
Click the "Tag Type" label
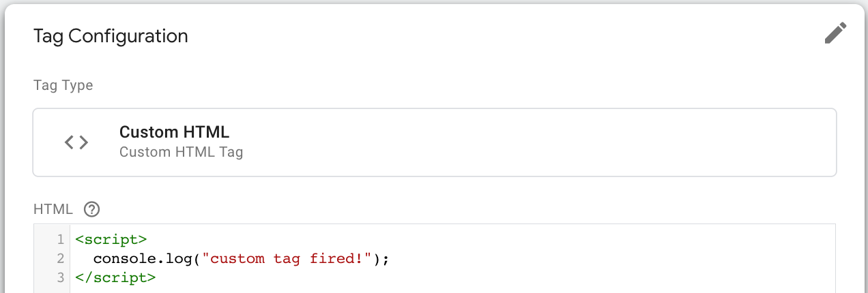pyautogui.click(x=63, y=86)
